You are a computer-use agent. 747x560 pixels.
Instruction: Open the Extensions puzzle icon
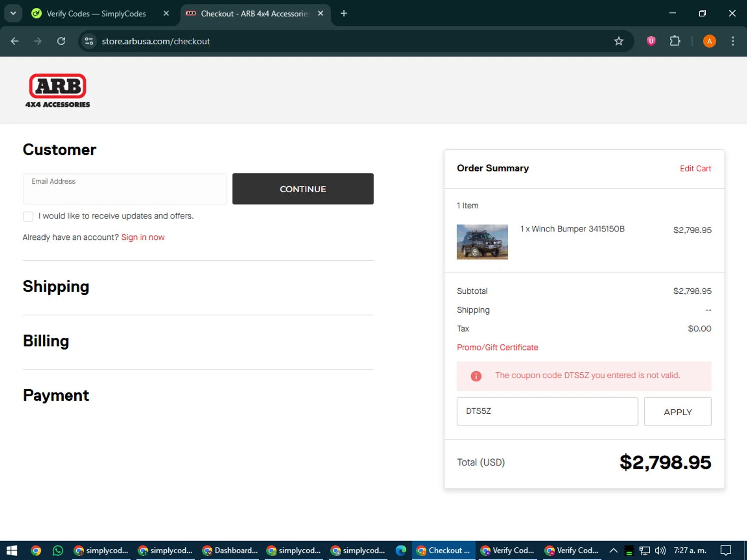click(x=675, y=41)
